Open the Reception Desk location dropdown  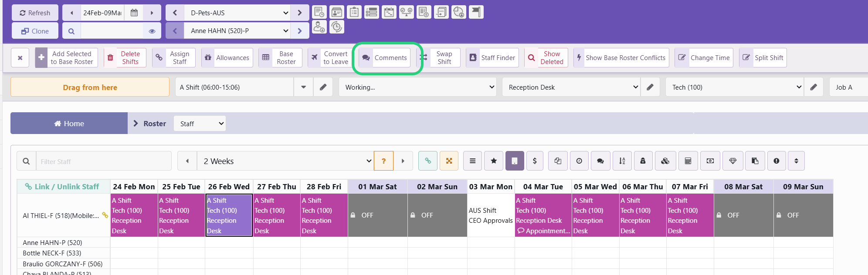click(x=571, y=87)
